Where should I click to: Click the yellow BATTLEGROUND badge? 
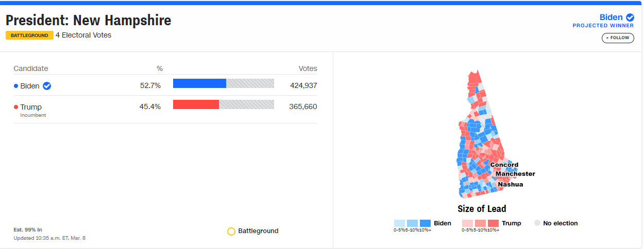pos(29,35)
